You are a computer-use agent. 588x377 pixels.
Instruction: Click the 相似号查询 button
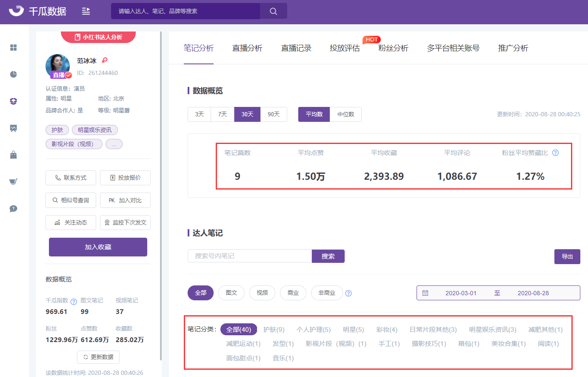tap(71, 200)
